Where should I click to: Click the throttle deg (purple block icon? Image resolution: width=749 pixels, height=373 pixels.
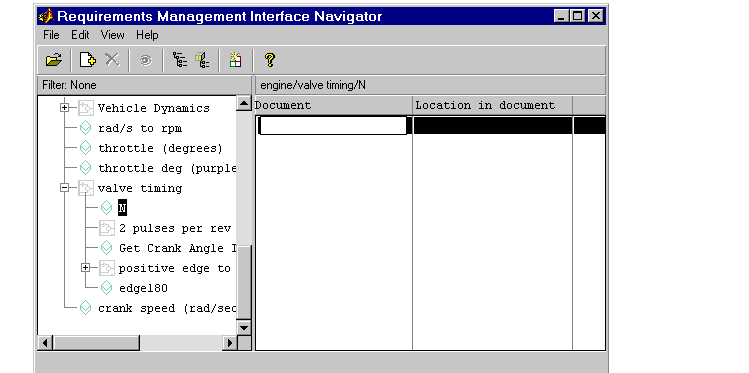86,168
